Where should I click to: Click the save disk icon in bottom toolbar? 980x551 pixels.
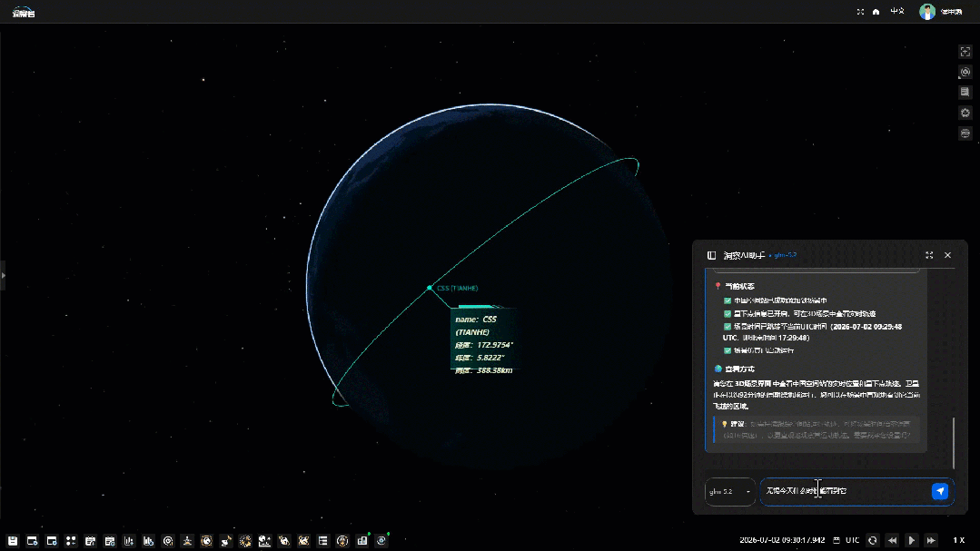[x=13, y=541]
